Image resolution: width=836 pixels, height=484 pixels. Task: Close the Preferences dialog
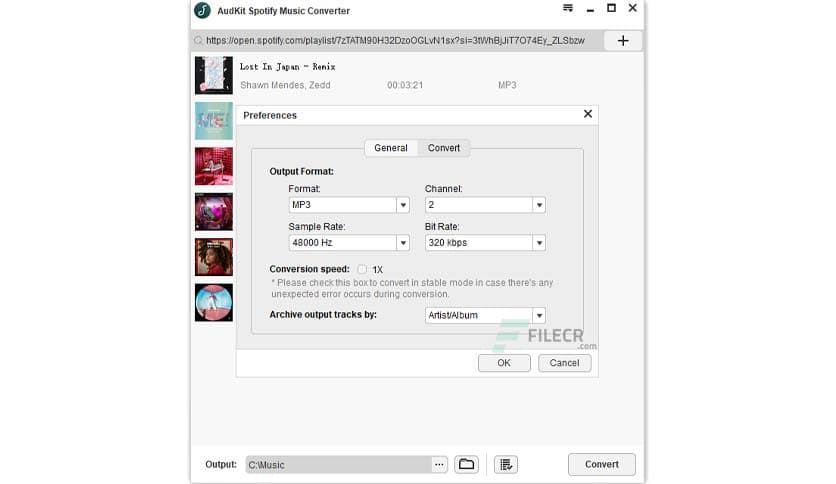point(588,114)
